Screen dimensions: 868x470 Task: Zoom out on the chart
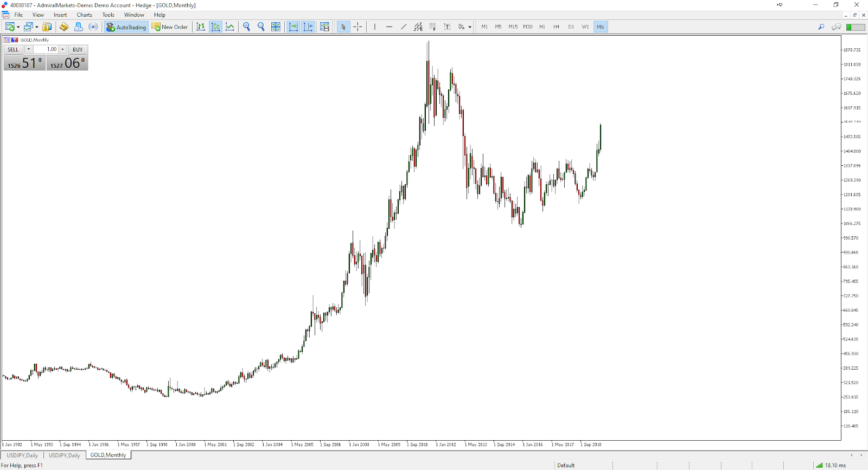pos(261,27)
